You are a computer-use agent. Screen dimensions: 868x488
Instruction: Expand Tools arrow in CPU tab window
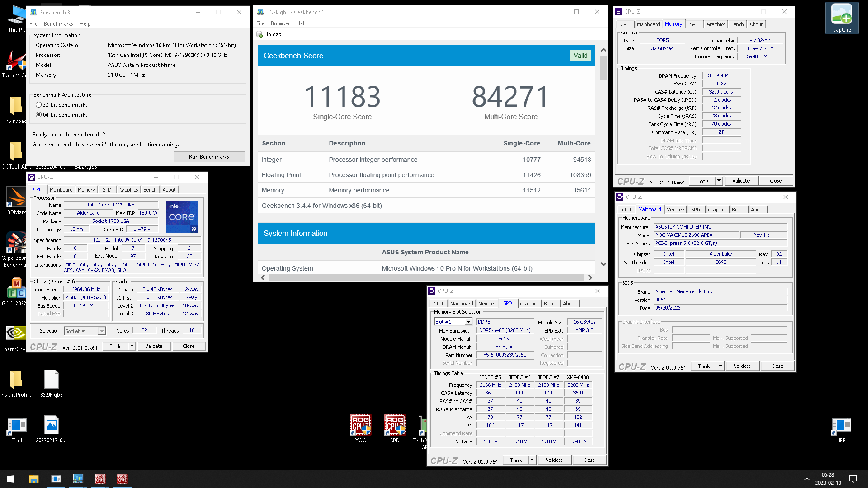132,346
